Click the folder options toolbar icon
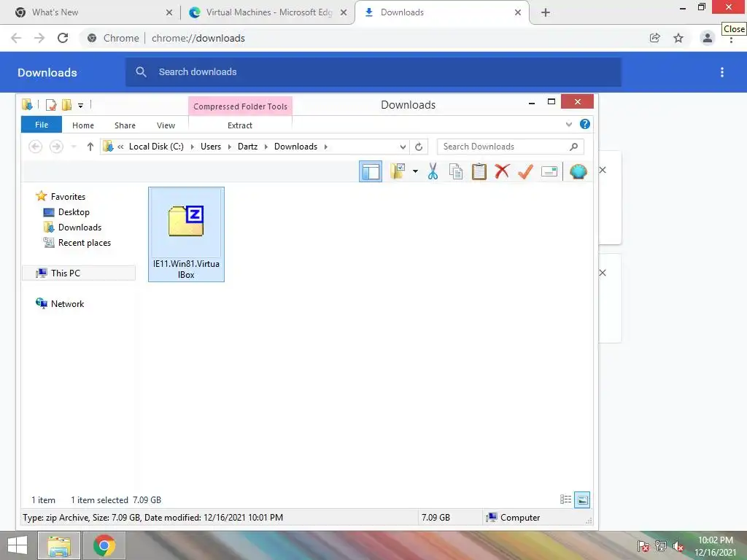The width and height of the screenshot is (747, 560). pos(398,171)
